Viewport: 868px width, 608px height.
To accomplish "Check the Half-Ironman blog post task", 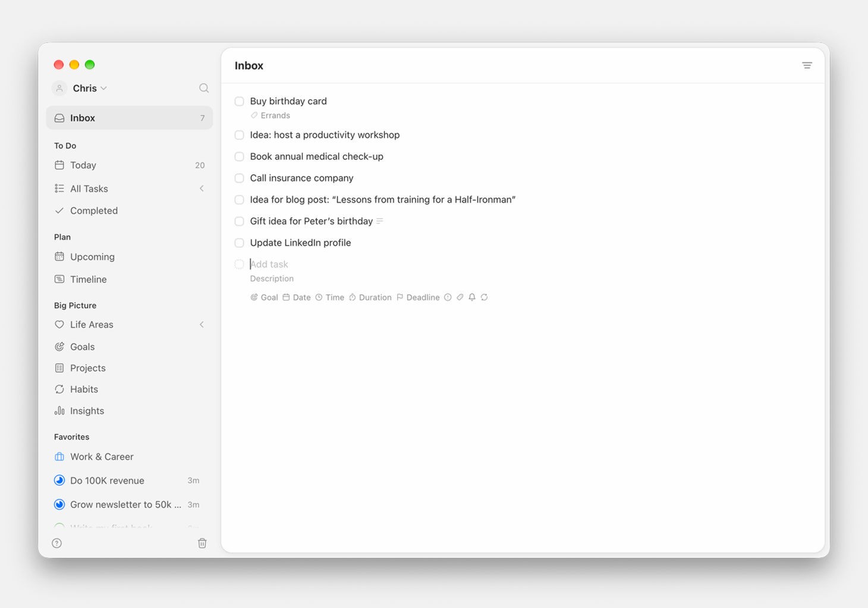I will (239, 200).
